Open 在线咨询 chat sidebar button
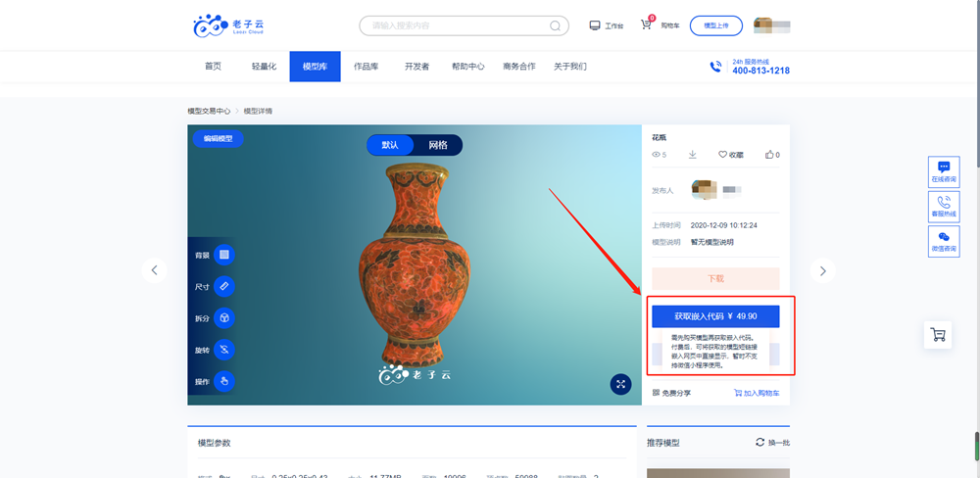The image size is (980, 478). (944, 171)
